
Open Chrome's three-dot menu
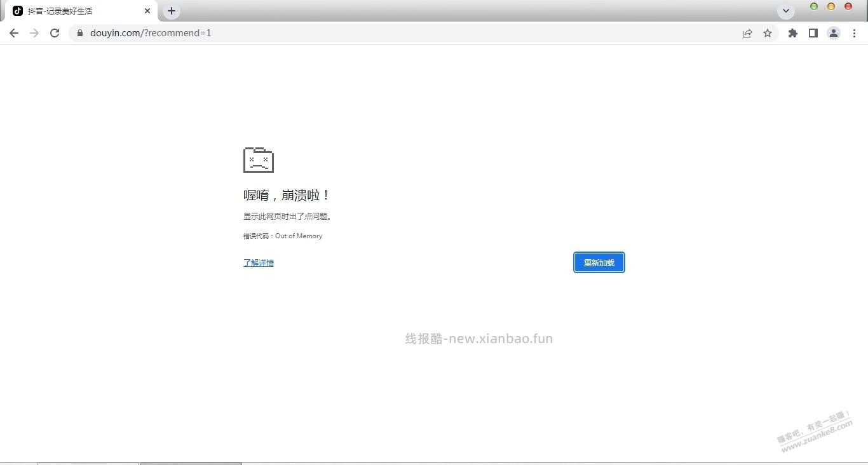pyautogui.click(x=855, y=33)
